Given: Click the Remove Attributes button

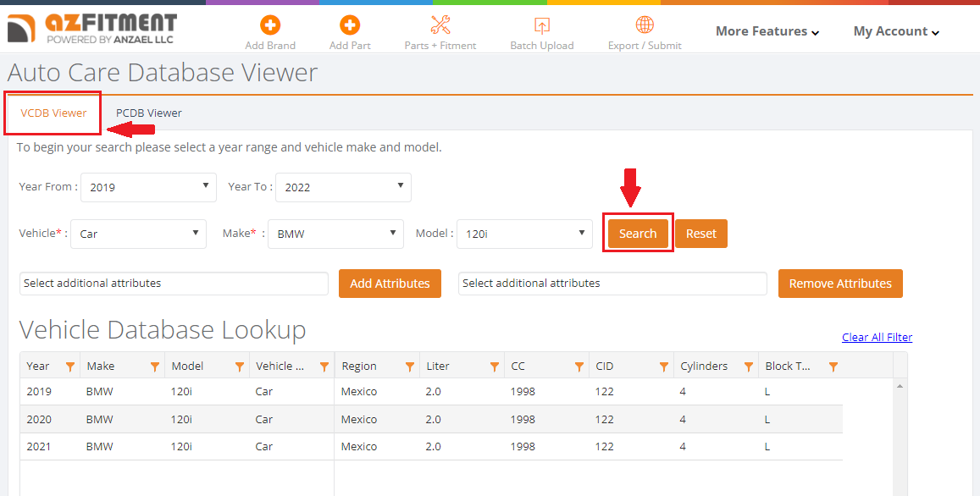Looking at the screenshot, I should coord(840,284).
